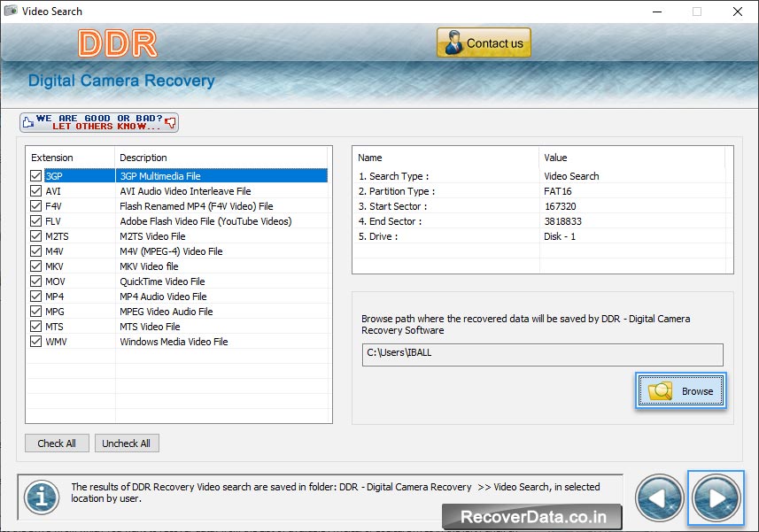Click the '2. Partition Type :' row name

click(x=397, y=191)
